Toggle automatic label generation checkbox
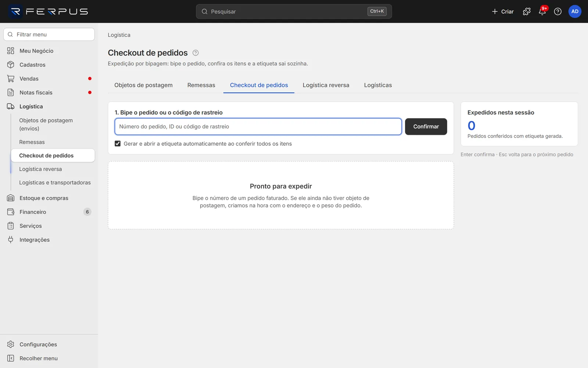The width and height of the screenshot is (588, 368). coord(118,144)
